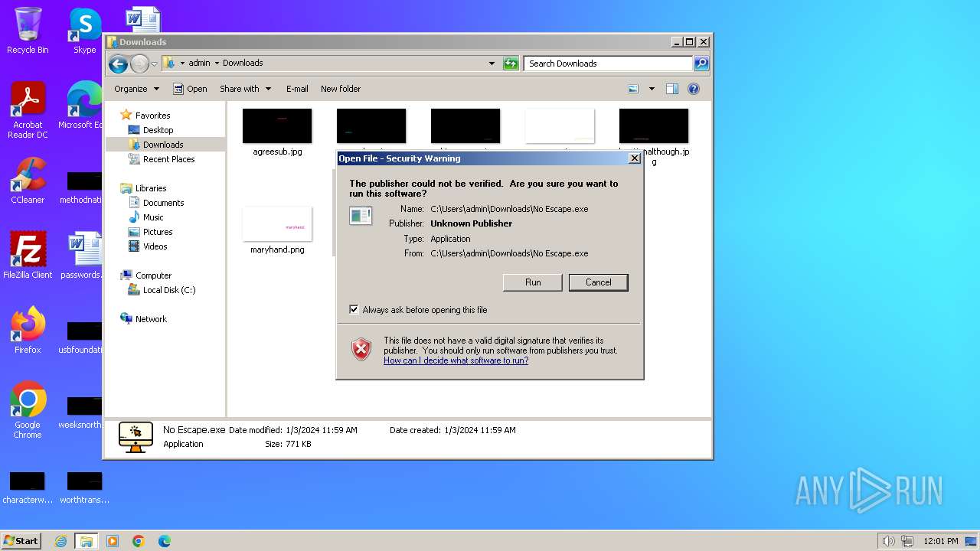Viewport: 980px width, 551px height.
Task: Click Run in the Security Warning dialog
Action: pyautogui.click(x=533, y=282)
